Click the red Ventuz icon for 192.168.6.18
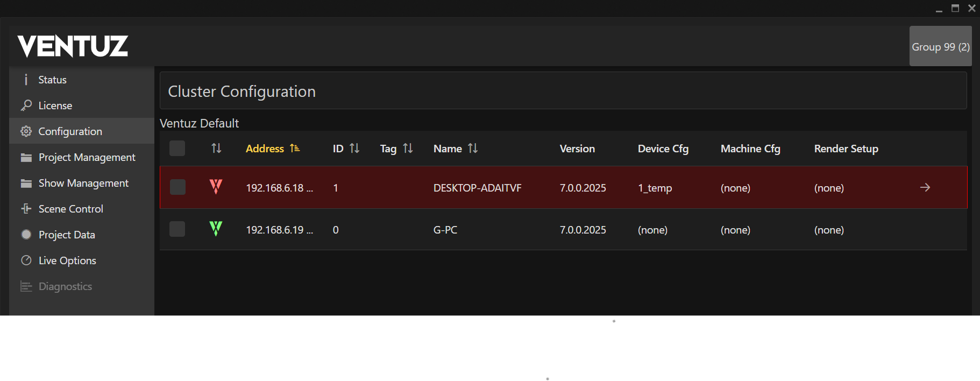Image resolution: width=980 pixels, height=381 pixels. (216, 187)
